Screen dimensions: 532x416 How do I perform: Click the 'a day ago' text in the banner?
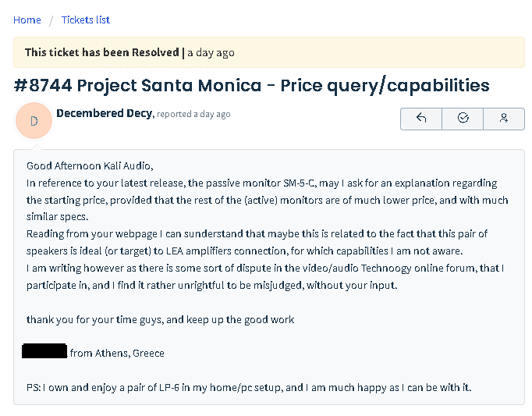tap(211, 52)
